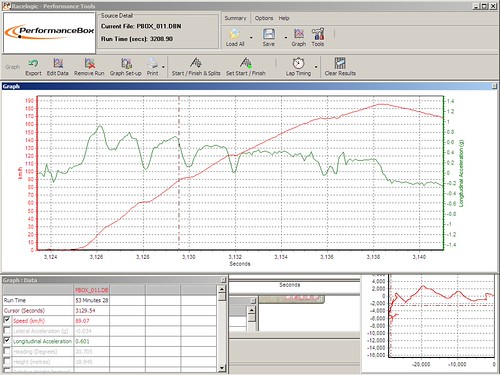This screenshot has width=500, height=375.
Task: Open the Edit Data tool
Action: [58, 63]
